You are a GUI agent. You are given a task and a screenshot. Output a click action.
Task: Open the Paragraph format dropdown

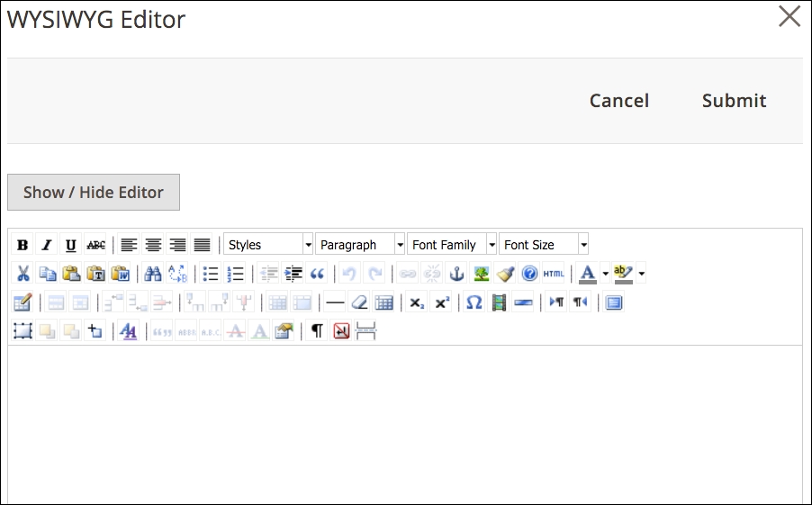(360, 245)
